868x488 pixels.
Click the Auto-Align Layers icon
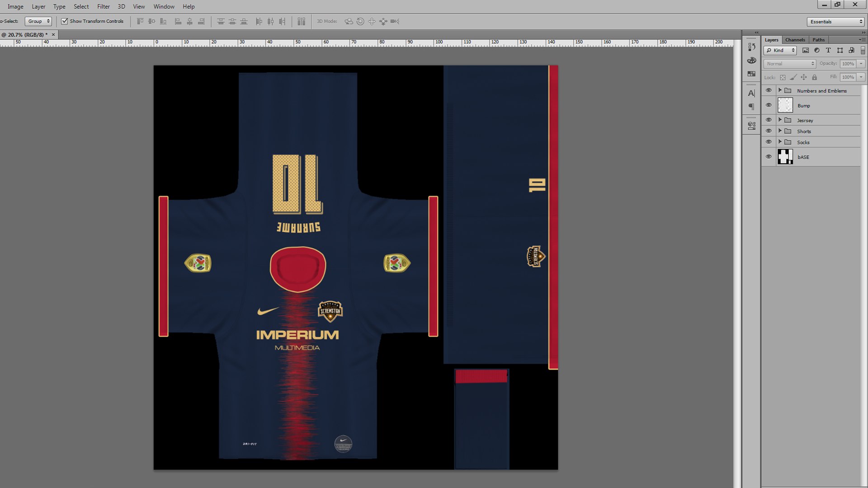[x=302, y=21]
